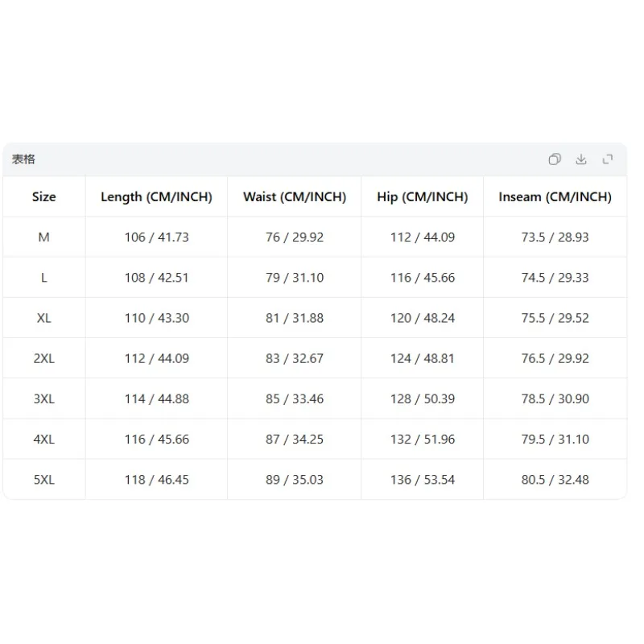Click the M size row cell

(x=44, y=237)
